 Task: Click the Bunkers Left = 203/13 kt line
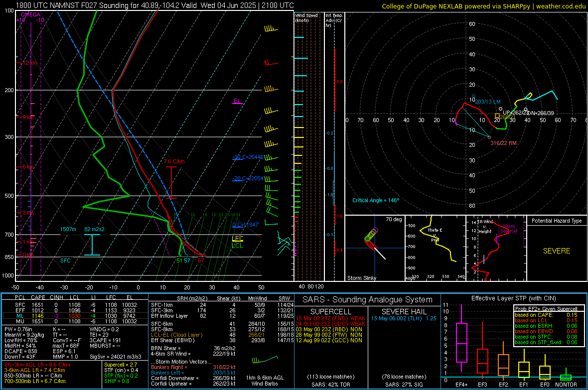point(193,373)
